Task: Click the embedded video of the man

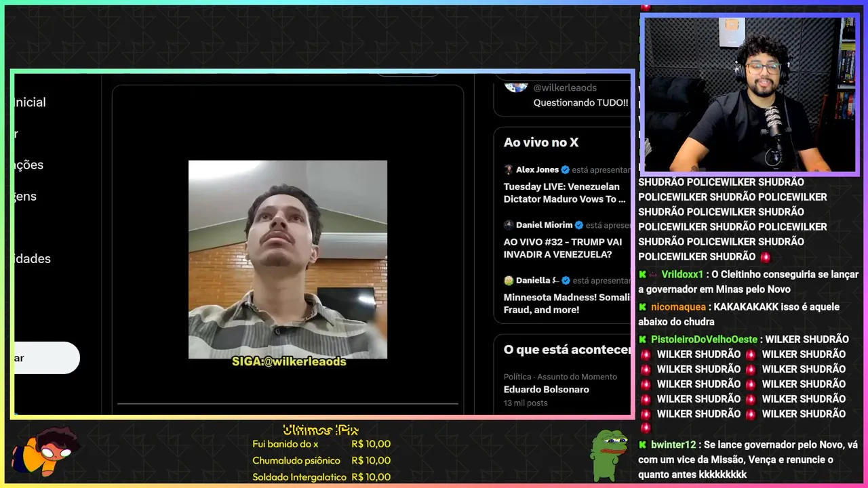Action: pos(288,260)
